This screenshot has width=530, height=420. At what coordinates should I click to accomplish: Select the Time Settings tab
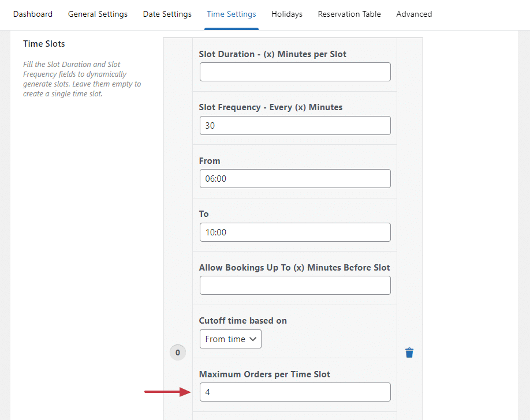[x=232, y=14]
